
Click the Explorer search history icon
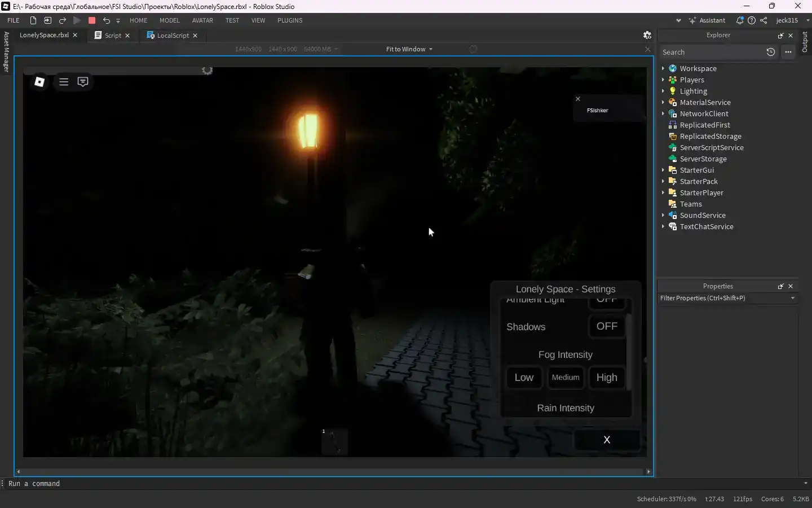pos(771,52)
